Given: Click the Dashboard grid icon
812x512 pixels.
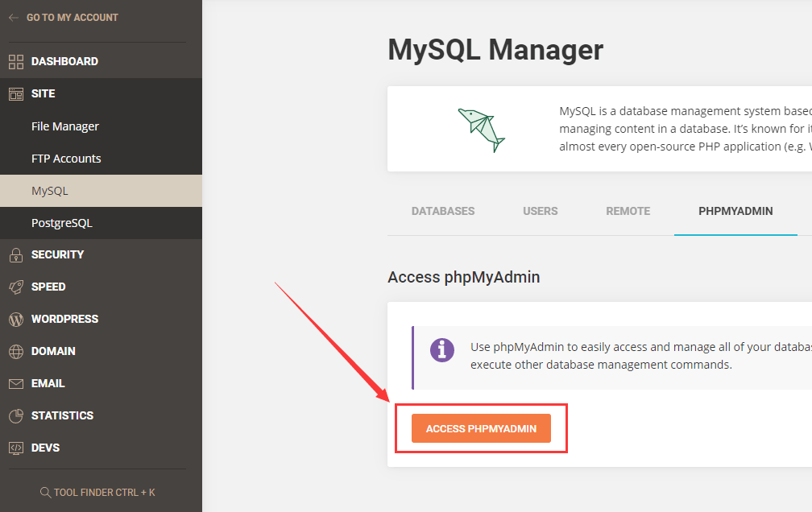Looking at the screenshot, I should 16,62.
